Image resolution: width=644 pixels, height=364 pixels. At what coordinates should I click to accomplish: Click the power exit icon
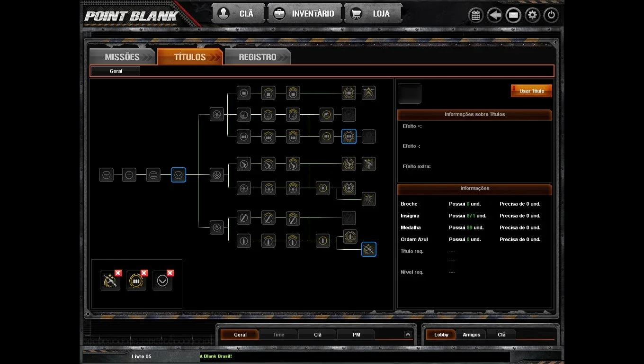pyautogui.click(x=551, y=15)
